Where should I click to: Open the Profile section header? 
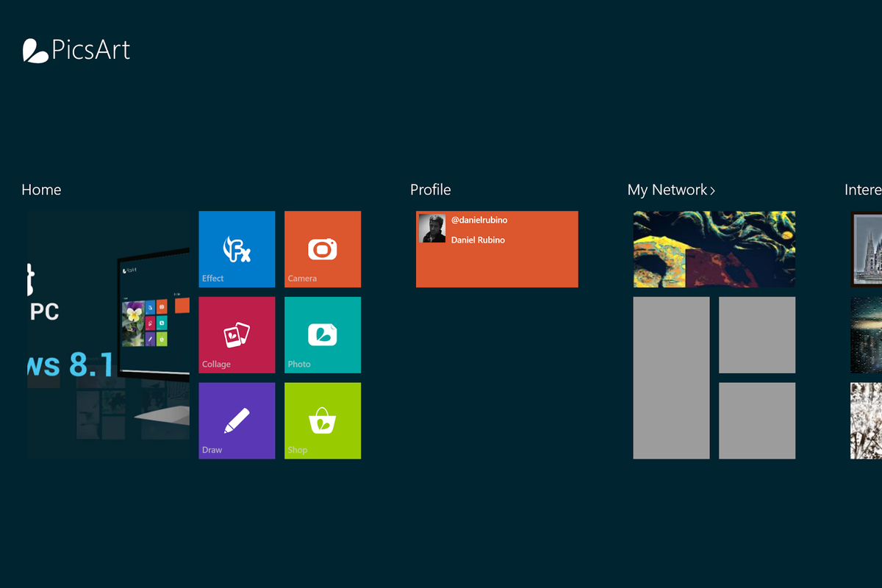pos(430,190)
